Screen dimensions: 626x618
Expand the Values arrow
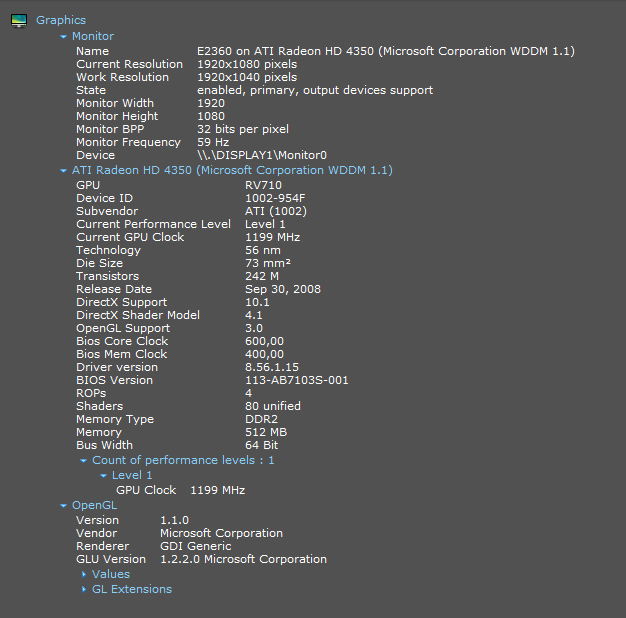(83, 574)
